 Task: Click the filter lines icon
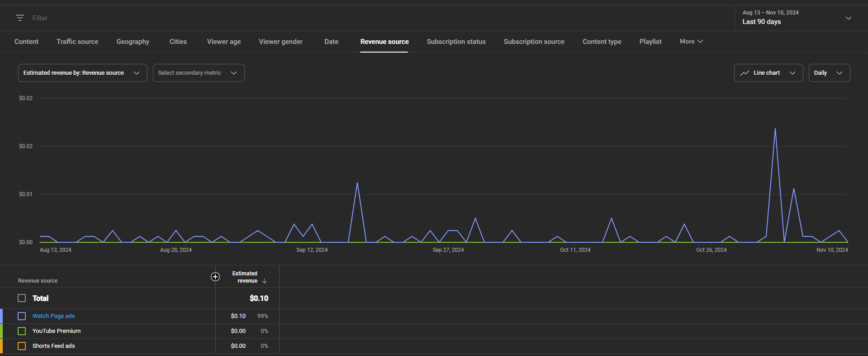(20, 18)
